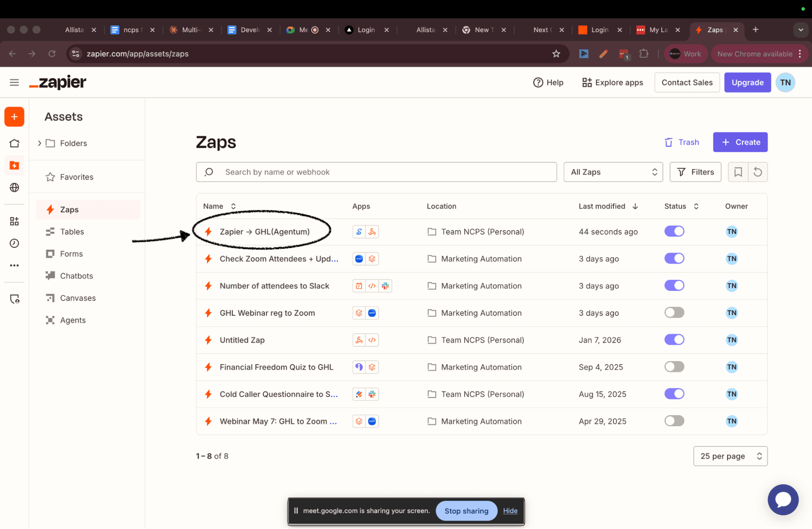Switch to the My La browser tab
This screenshot has width=812, height=529.
point(658,30)
